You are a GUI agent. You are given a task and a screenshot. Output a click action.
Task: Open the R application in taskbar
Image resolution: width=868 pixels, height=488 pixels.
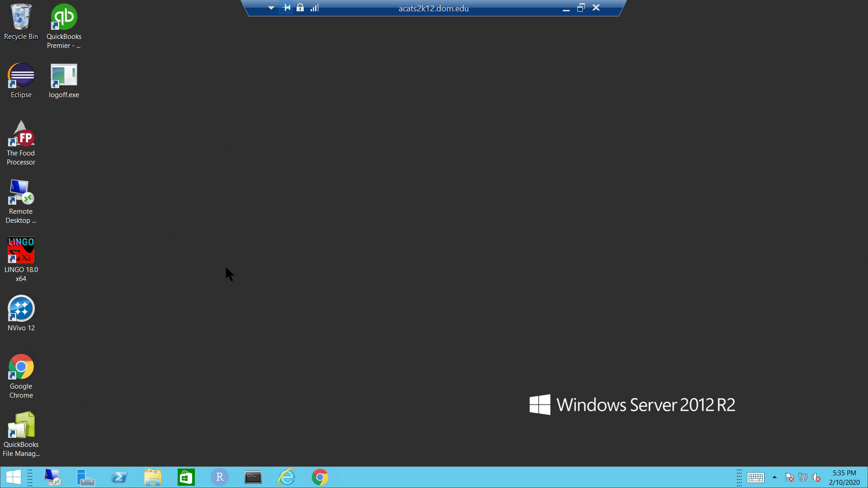(220, 477)
